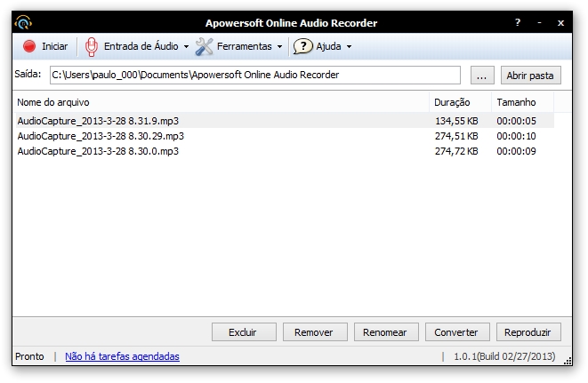Select AudioCapture_2013-3-28 8.30.29.mp3 file
Viewport: 588px width, 383px height.
(x=101, y=136)
